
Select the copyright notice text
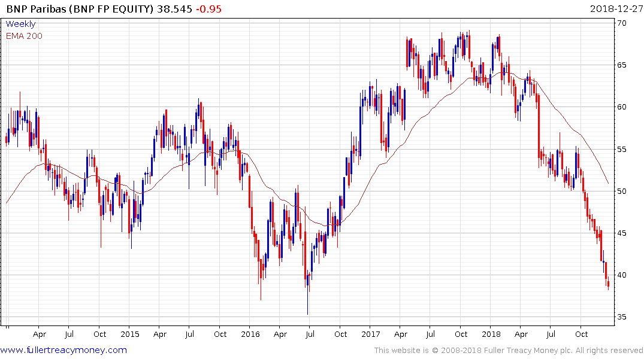(x=509, y=351)
